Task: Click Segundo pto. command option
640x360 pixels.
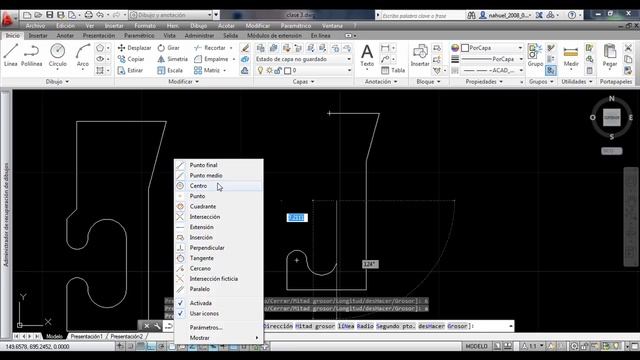Action: (396, 326)
